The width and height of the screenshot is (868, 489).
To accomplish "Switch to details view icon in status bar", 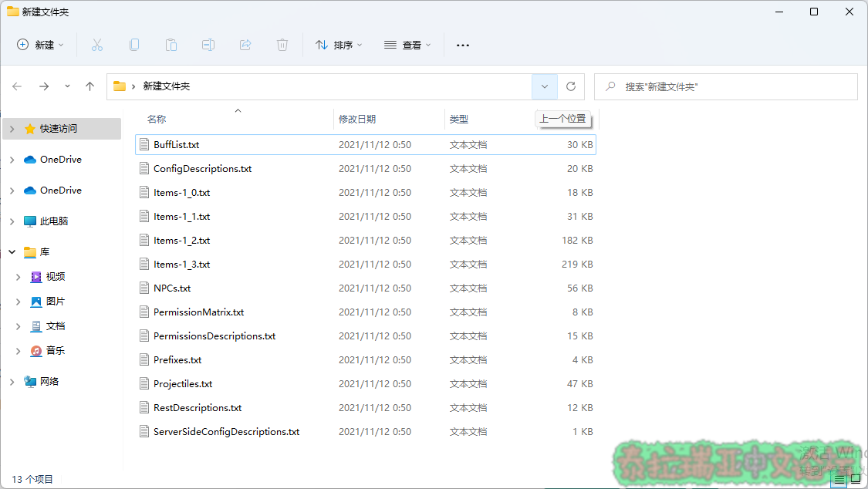I will tap(839, 479).
